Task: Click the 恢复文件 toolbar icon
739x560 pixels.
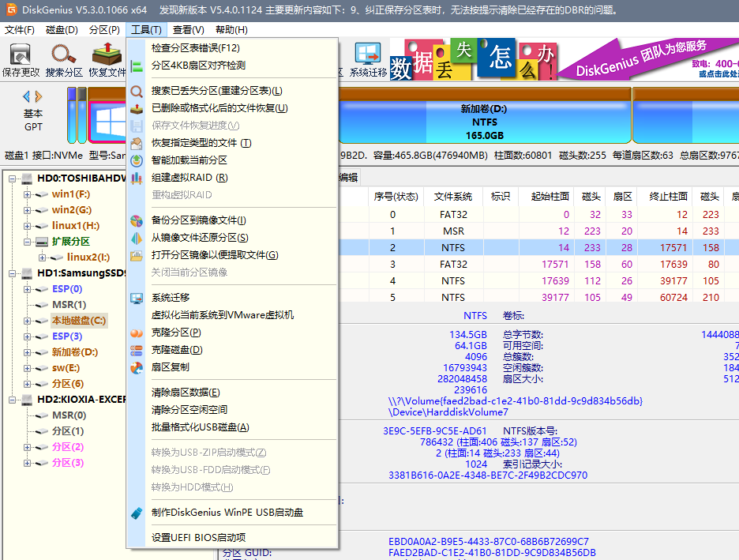Action: pos(107,60)
